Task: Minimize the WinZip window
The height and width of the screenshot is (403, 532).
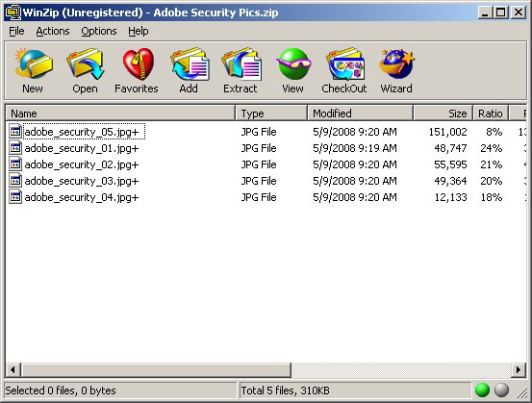Action: (485, 13)
